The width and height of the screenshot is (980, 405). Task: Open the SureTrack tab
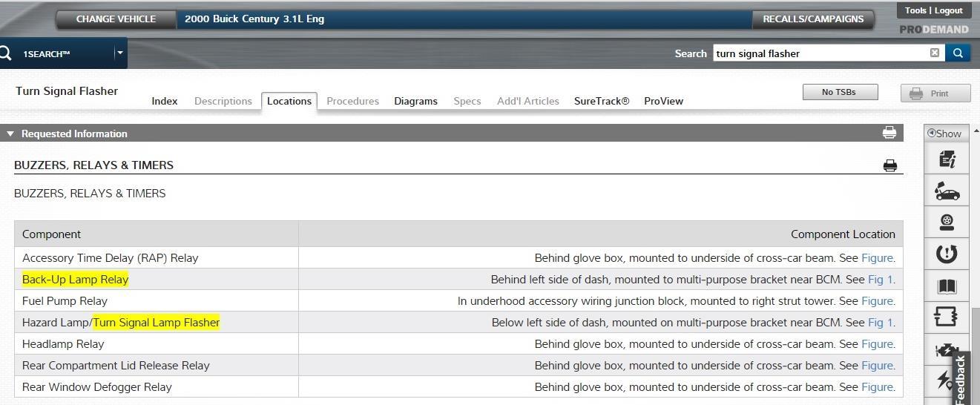[x=602, y=101]
